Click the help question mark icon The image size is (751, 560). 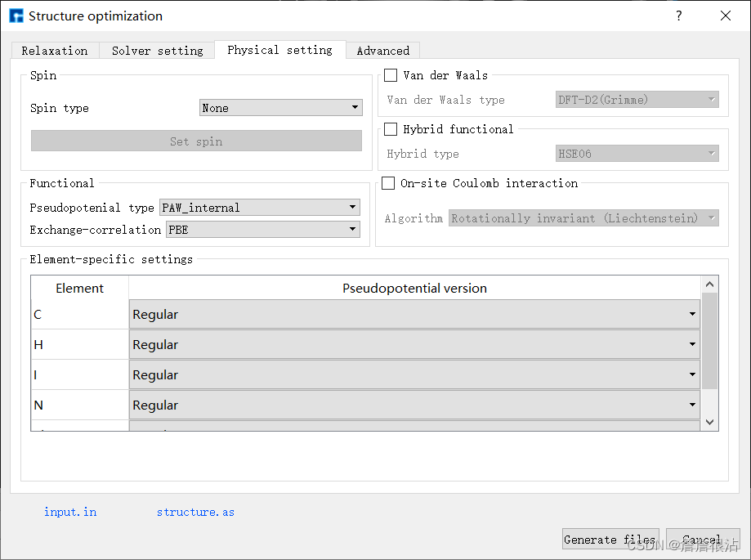pyautogui.click(x=678, y=16)
